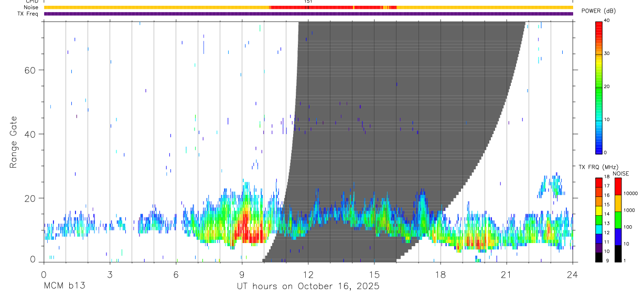Click the purple TX Freq strip above the plot
Image resolution: width=644 pixels, height=297 pixels.
308,14
